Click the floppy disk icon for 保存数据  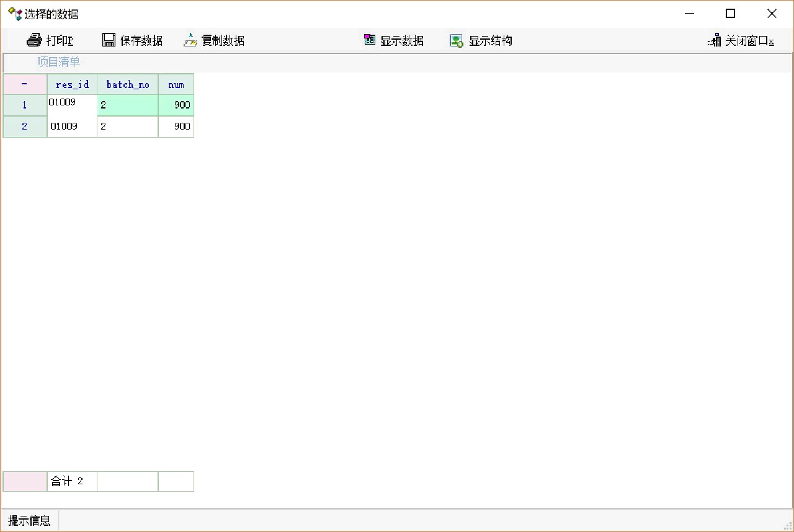(109, 40)
